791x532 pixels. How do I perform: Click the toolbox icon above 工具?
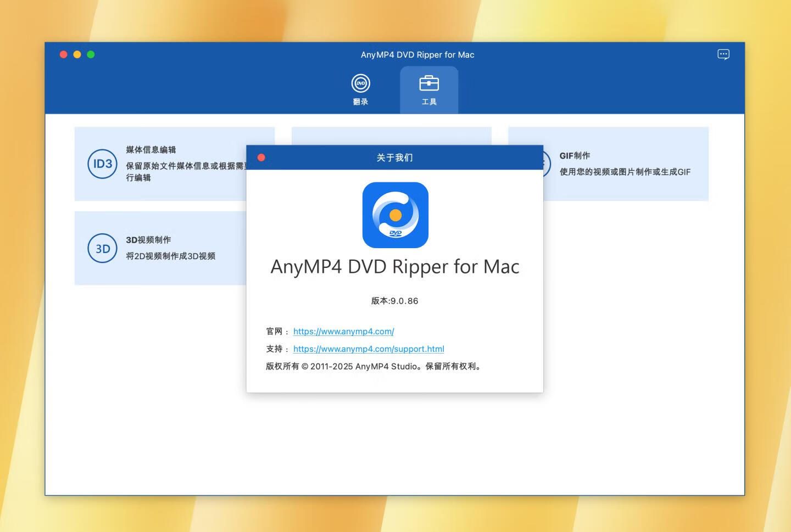[x=429, y=83]
